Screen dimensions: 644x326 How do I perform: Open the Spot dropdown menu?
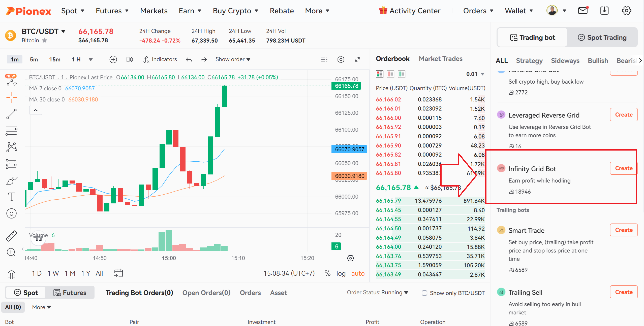[x=73, y=11]
